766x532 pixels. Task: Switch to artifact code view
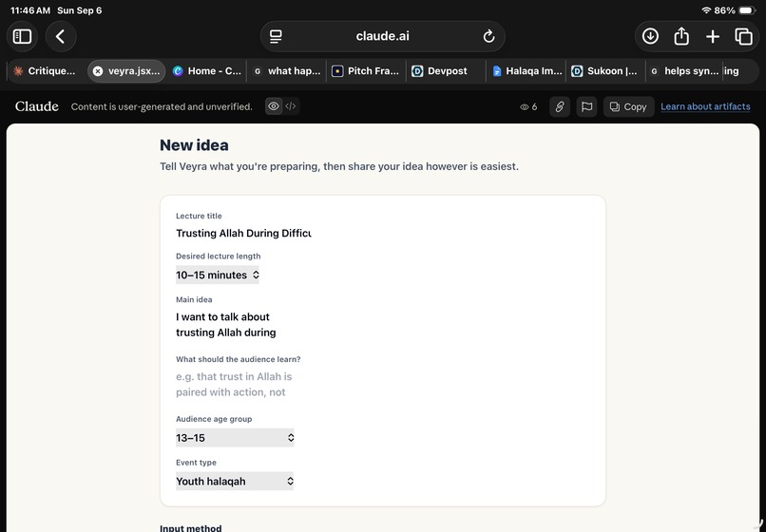coord(291,106)
